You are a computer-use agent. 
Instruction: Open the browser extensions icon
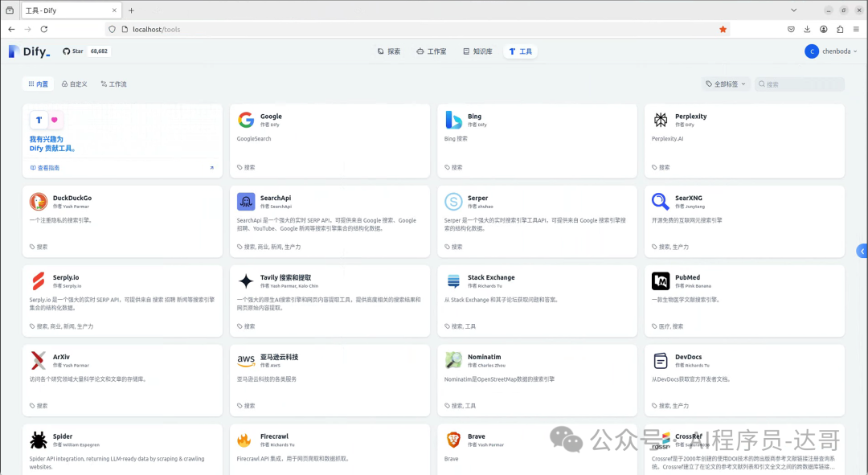tap(840, 30)
